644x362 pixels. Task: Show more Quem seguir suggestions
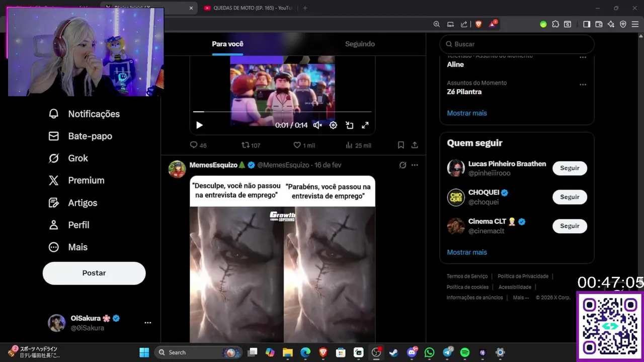click(x=467, y=252)
